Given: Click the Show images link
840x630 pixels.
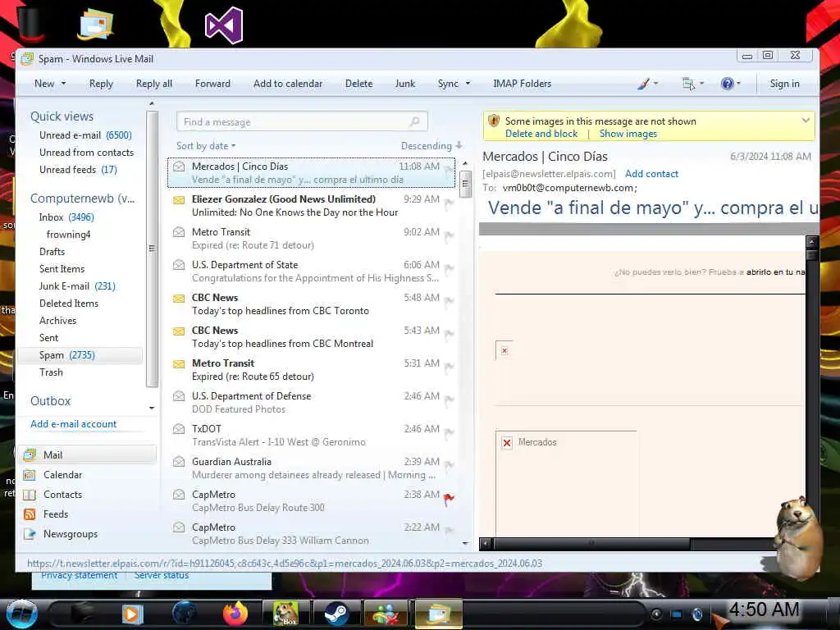Looking at the screenshot, I should pyautogui.click(x=628, y=134).
